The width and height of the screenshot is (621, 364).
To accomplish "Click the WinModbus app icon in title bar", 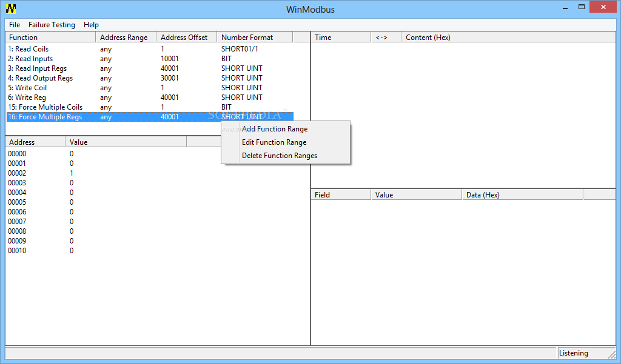I will [11, 8].
